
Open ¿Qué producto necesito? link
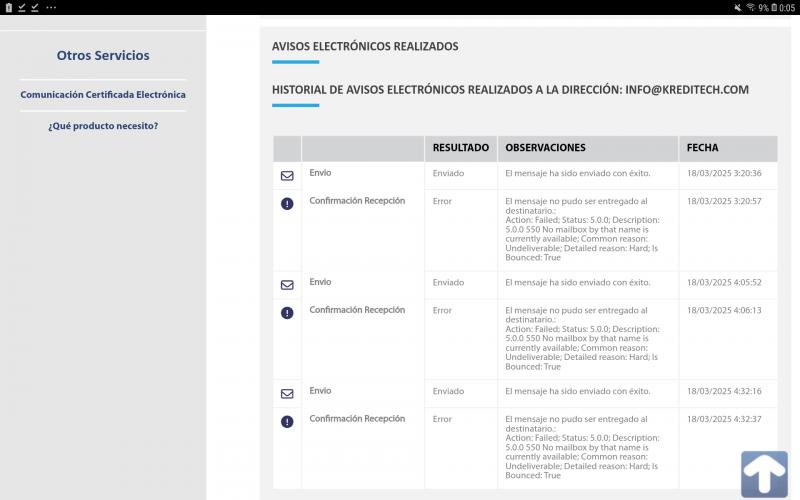(x=103, y=126)
